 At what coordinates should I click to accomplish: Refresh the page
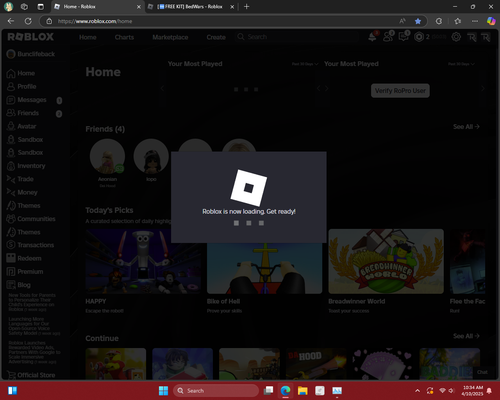(x=28, y=21)
